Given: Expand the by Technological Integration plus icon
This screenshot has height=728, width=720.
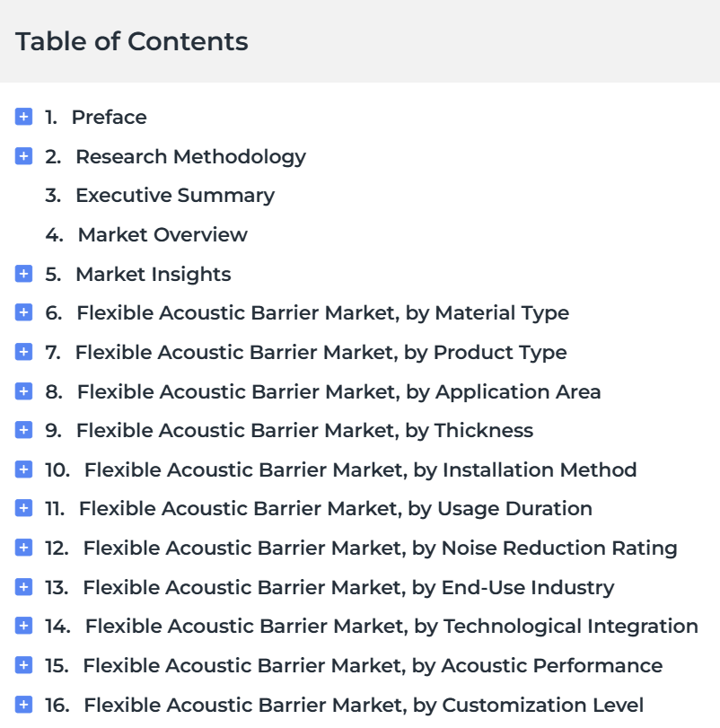Looking at the screenshot, I should (23, 626).
